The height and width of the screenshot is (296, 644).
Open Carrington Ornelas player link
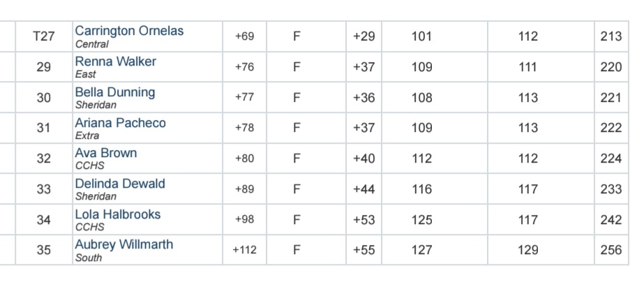pos(129,31)
